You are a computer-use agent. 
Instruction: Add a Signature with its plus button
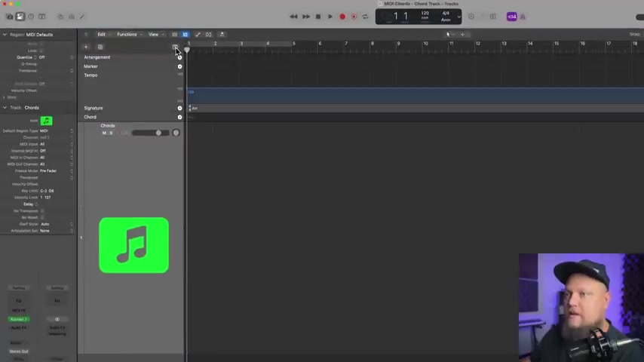(180, 109)
